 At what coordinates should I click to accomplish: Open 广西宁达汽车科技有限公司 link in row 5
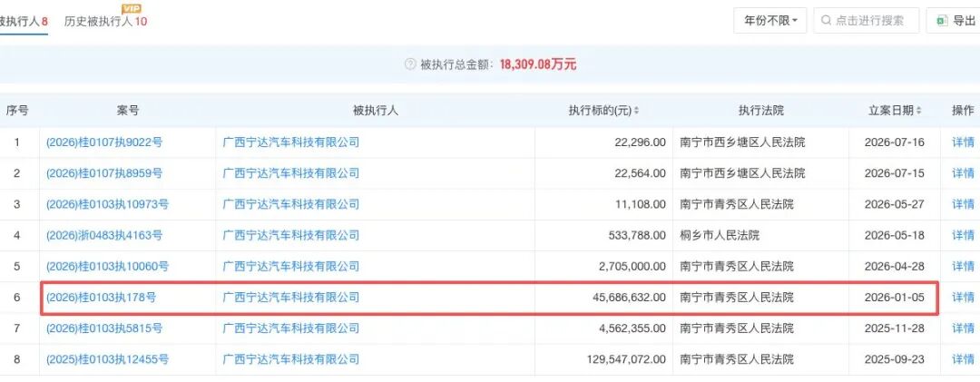pyautogui.click(x=291, y=267)
